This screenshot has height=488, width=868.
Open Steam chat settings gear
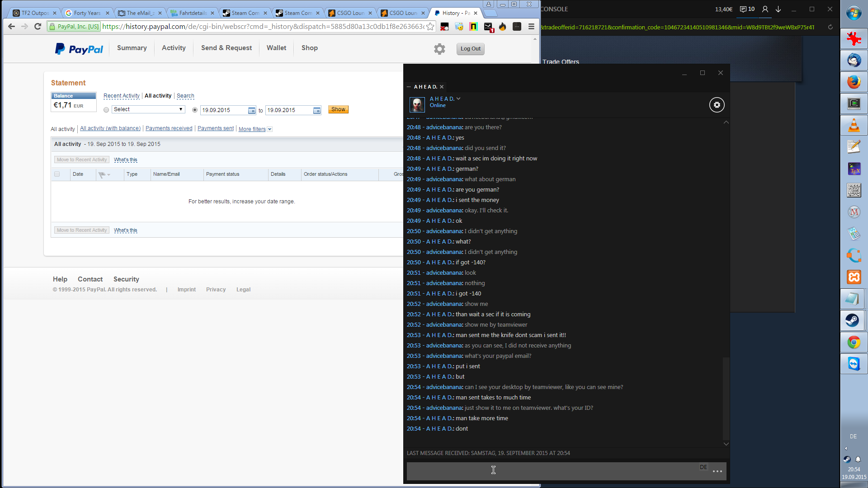coord(717,105)
